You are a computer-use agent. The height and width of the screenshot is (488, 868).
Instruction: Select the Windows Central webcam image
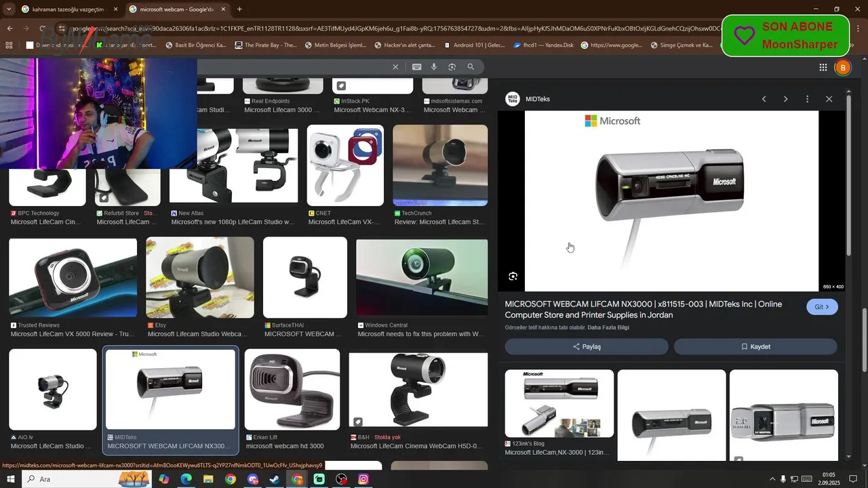(422, 277)
